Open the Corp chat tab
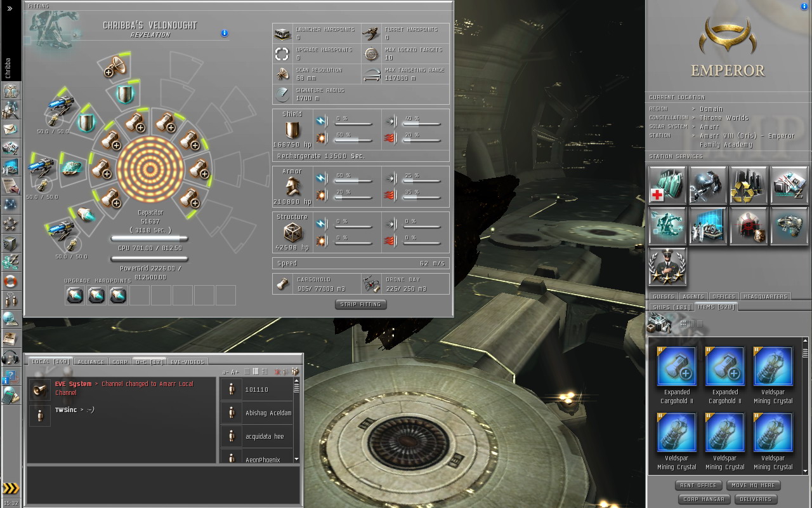 tap(120, 362)
